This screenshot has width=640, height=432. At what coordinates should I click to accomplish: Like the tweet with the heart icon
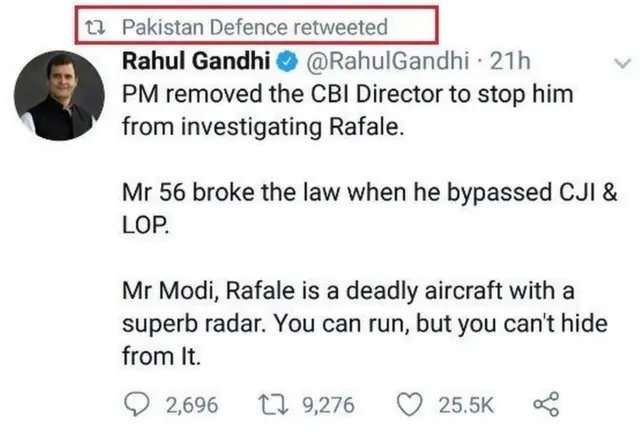408,403
